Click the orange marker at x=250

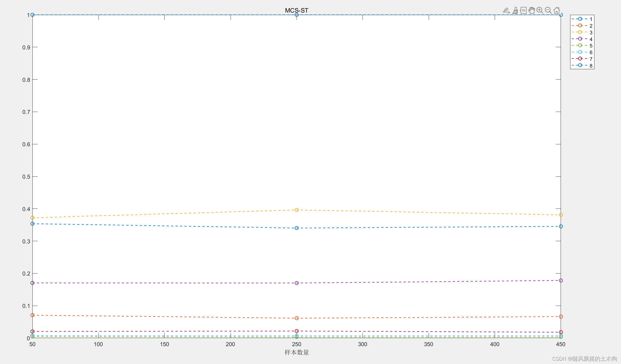pos(297,318)
